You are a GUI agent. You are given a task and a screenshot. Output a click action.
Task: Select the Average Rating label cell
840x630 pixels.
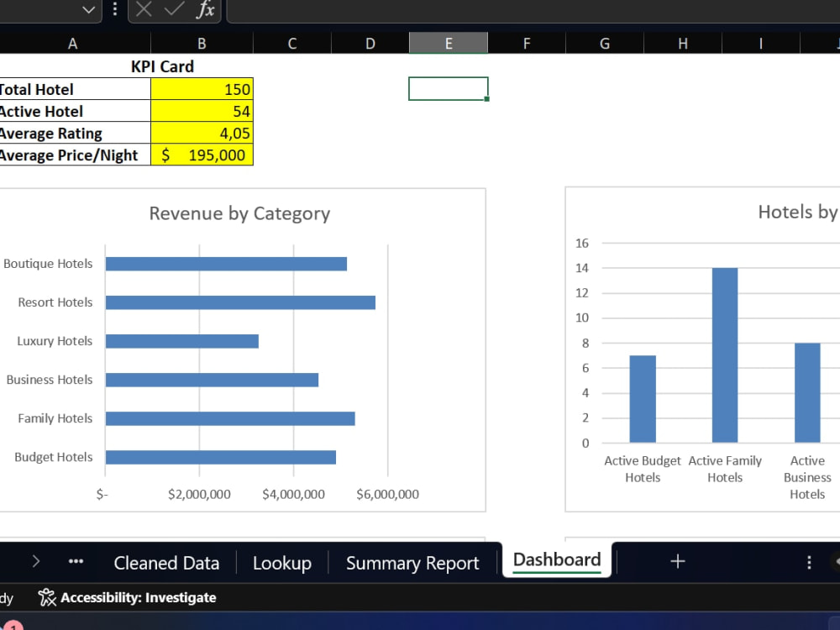(x=75, y=134)
